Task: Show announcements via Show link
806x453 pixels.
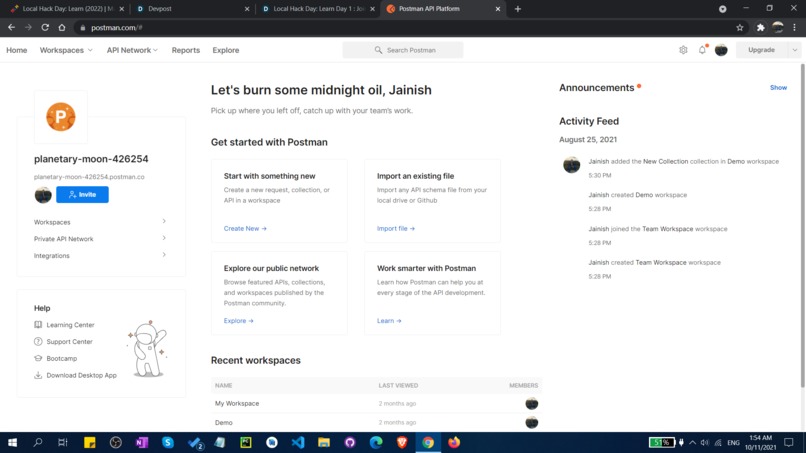Action: tap(778, 87)
